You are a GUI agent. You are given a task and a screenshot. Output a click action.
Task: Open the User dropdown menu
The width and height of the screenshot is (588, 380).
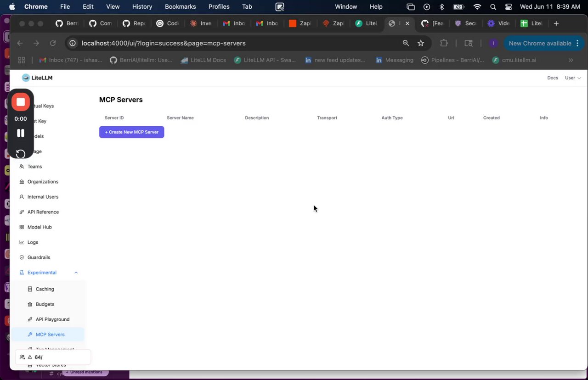pos(573,78)
